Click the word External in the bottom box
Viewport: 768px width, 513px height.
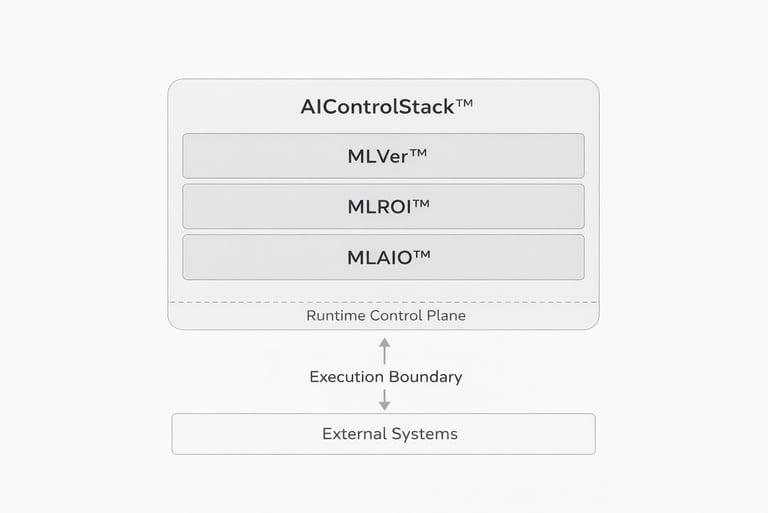point(353,434)
